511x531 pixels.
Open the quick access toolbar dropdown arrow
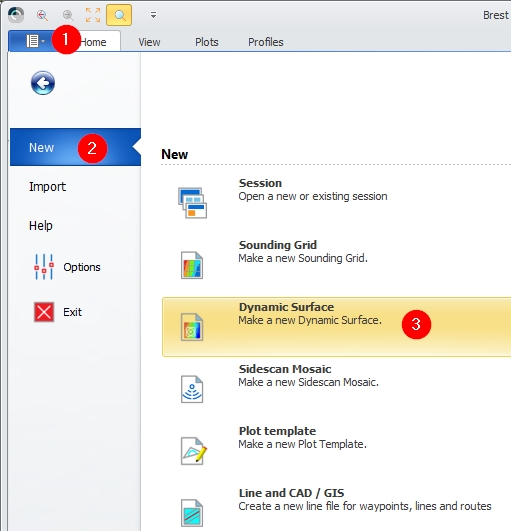pyautogui.click(x=153, y=15)
